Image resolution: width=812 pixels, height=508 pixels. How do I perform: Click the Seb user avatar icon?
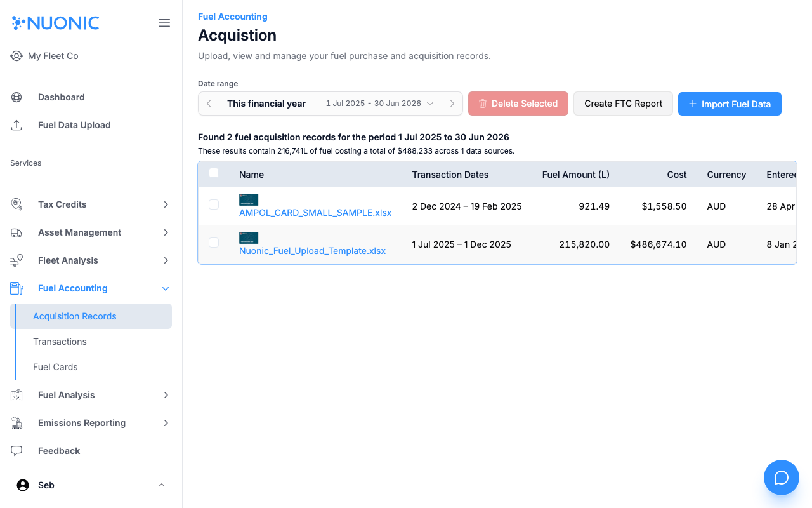point(23,485)
